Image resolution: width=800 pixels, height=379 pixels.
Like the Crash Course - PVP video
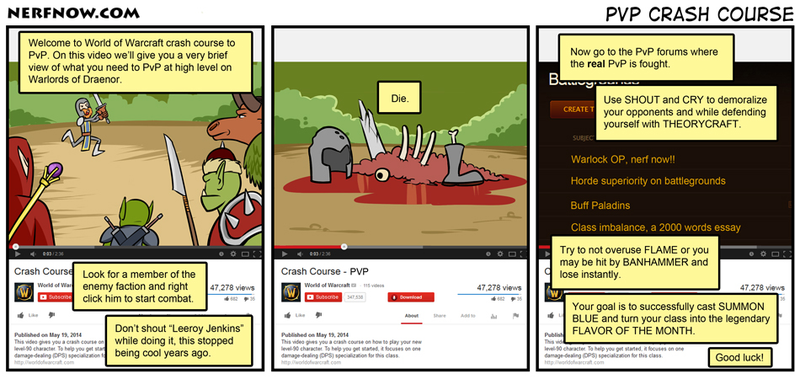[x=293, y=315]
